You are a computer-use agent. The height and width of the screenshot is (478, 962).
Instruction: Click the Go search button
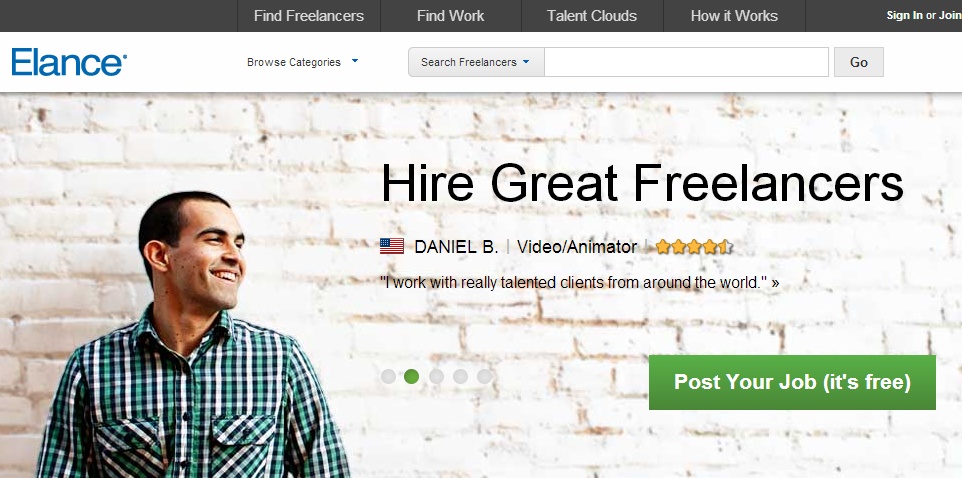[859, 62]
